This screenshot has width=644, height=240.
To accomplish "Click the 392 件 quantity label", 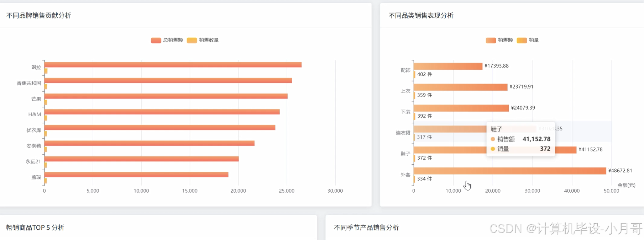I will 425,116.
